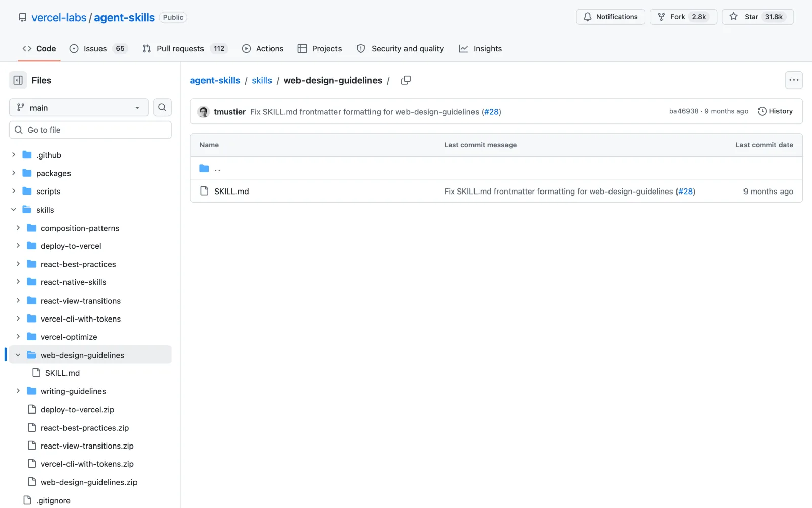Open commit History
Viewport: 812px width, 508px height.
(x=775, y=111)
